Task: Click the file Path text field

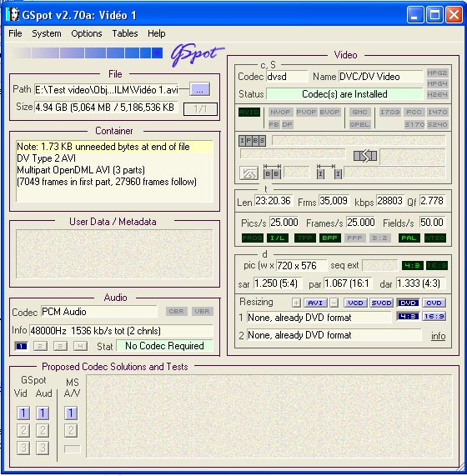Action: click(106, 89)
